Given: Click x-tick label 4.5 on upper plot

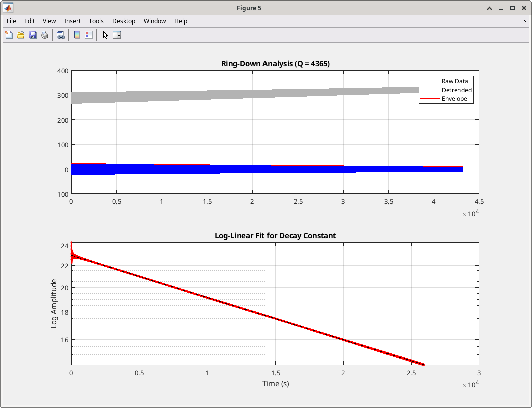Looking at the screenshot, I should [x=479, y=201].
